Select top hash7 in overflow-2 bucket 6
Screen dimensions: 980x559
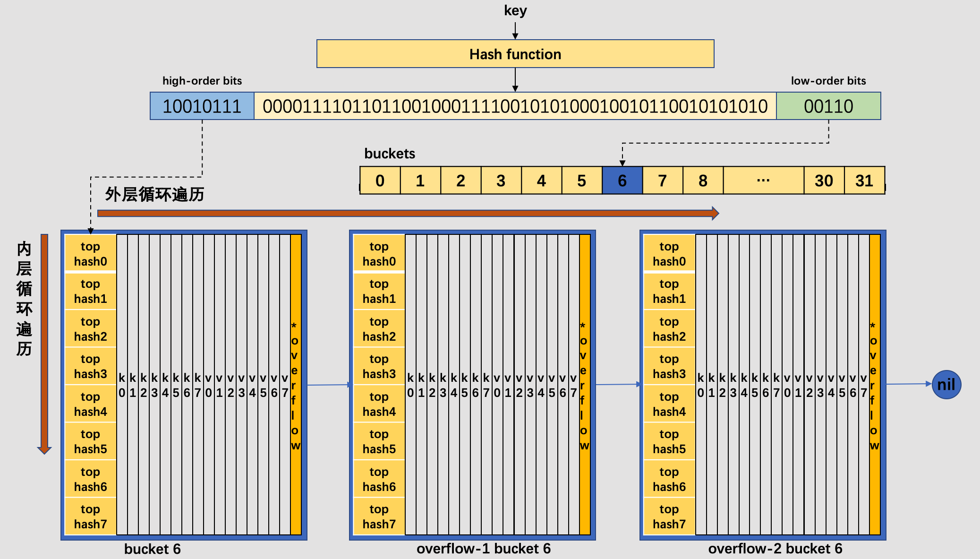coord(668,516)
